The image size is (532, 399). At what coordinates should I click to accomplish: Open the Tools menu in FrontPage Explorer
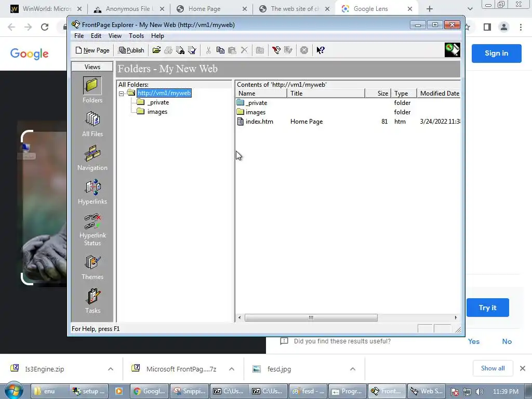tap(137, 36)
